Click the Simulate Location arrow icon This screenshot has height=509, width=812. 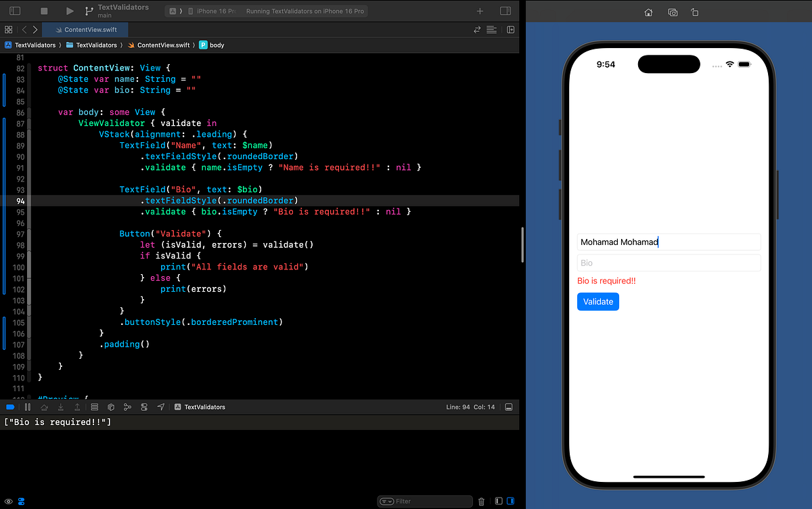pyautogui.click(x=161, y=407)
